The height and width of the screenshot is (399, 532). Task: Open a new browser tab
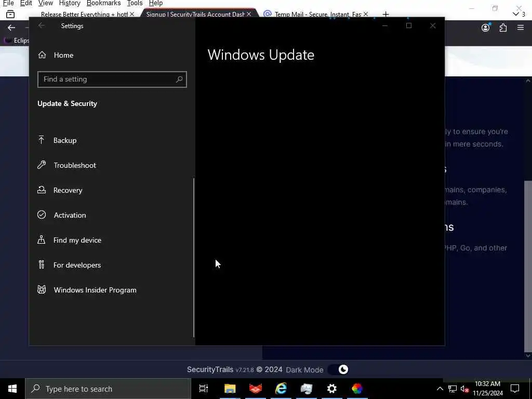pos(385,14)
